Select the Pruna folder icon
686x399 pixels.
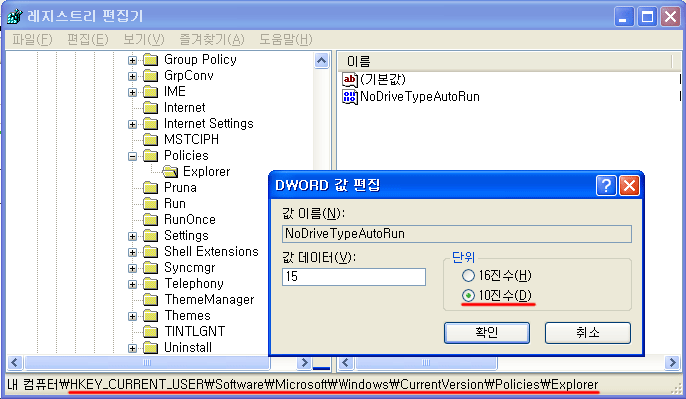(x=150, y=188)
